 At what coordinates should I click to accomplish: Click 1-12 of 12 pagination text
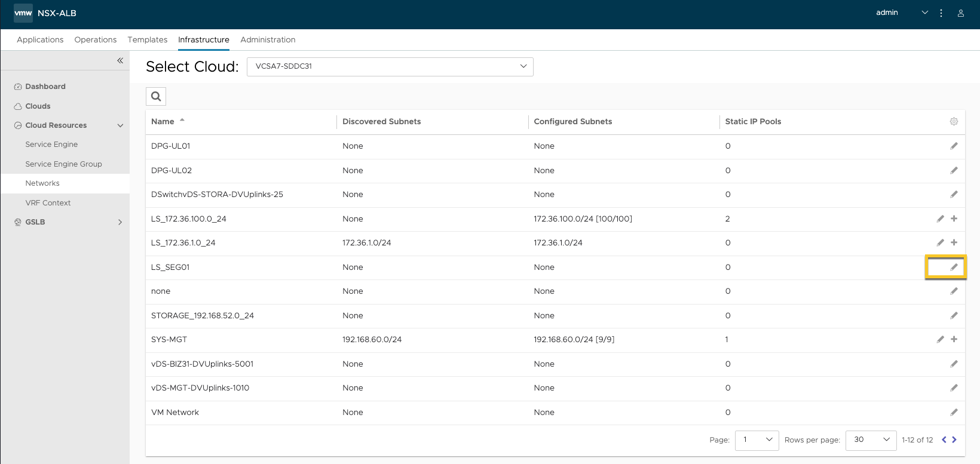tap(917, 440)
